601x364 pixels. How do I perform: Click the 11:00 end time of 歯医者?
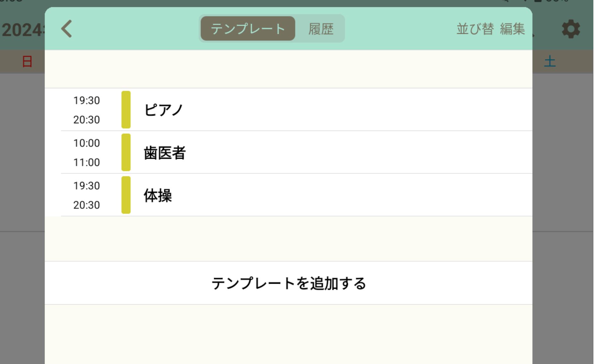pyautogui.click(x=87, y=162)
